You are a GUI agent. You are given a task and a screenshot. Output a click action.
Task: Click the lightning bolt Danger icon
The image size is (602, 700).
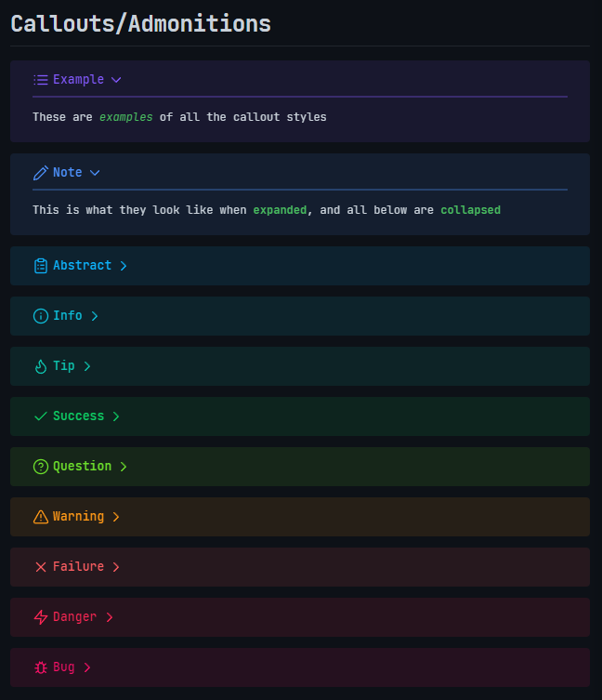click(41, 617)
